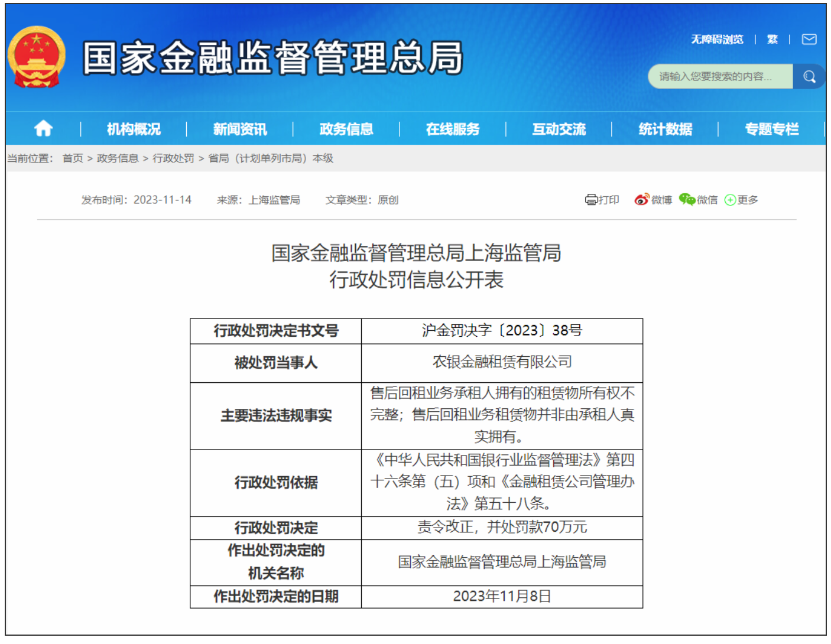This screenshot has height=644, width=831.
Task: Open the 在线服务 navigation menu
Action: click(453, 129)
